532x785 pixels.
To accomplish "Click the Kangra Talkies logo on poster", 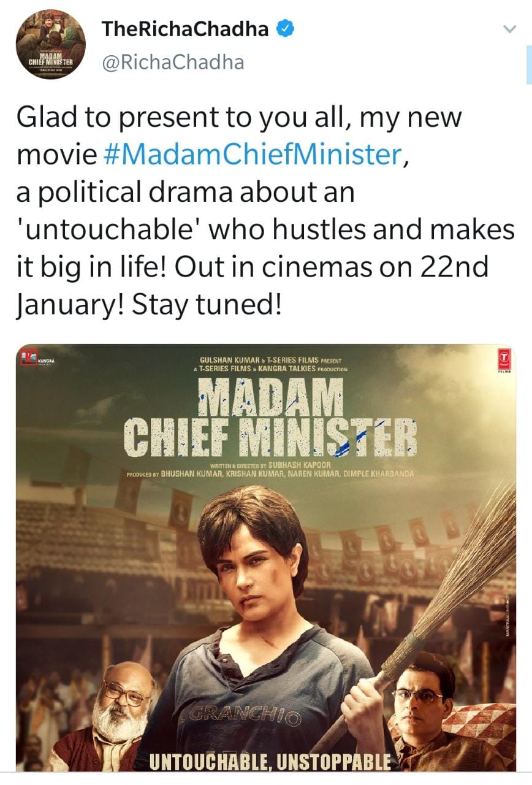I will click(x=38, y=358).
